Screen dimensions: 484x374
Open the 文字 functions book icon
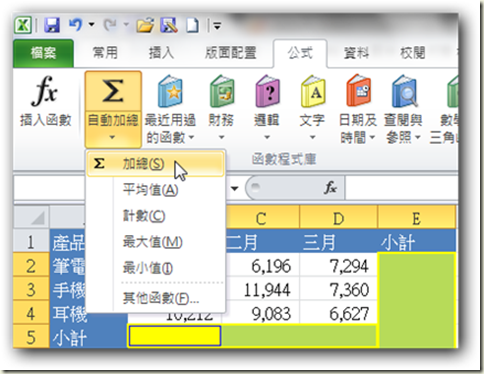coord(313,91)
